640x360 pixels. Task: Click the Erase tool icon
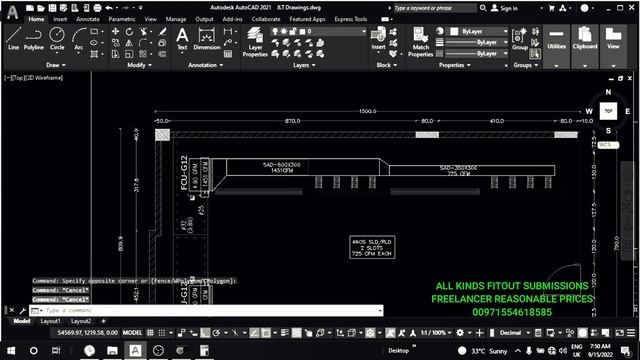tap(162, 31)
